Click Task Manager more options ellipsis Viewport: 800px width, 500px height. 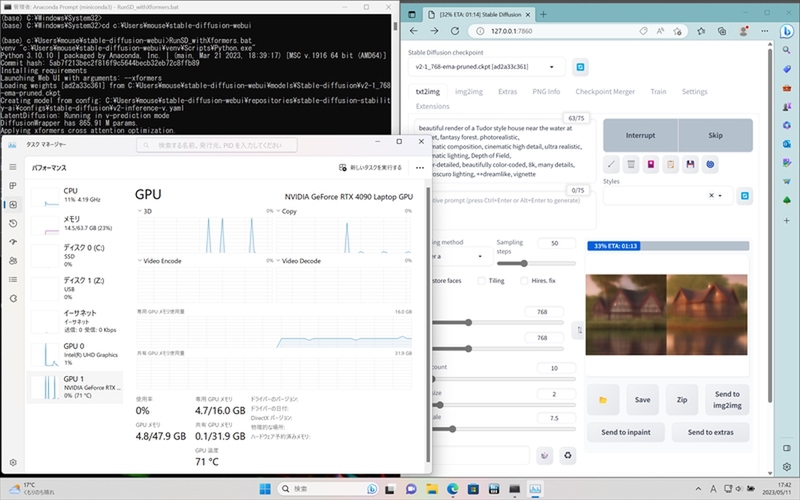click(419, 167)
